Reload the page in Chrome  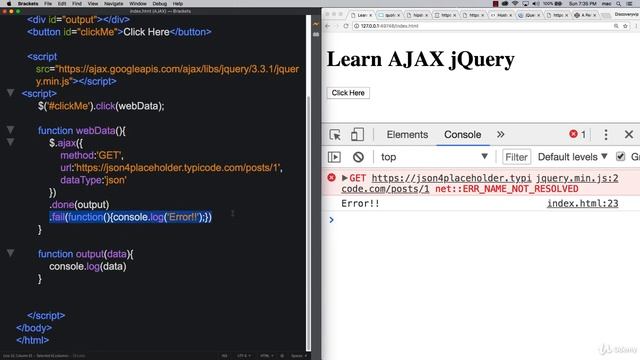click(346, 26)
